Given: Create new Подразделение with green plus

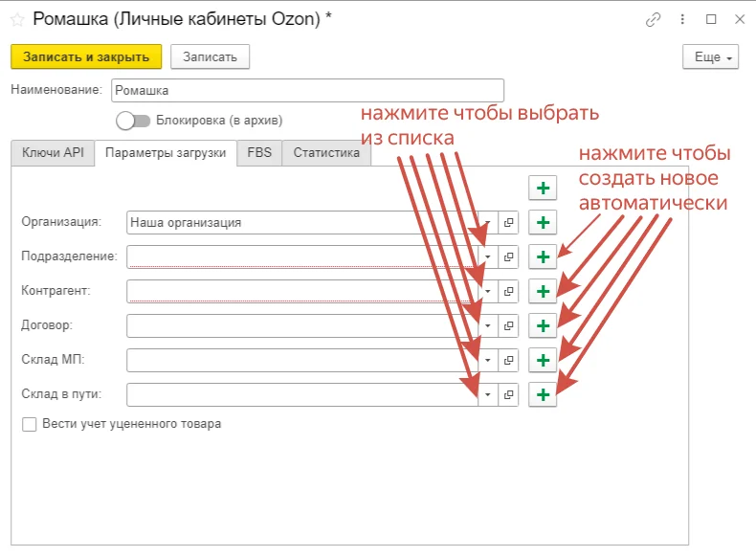Looking at the screenshot, I should click(x=543, y=256).
